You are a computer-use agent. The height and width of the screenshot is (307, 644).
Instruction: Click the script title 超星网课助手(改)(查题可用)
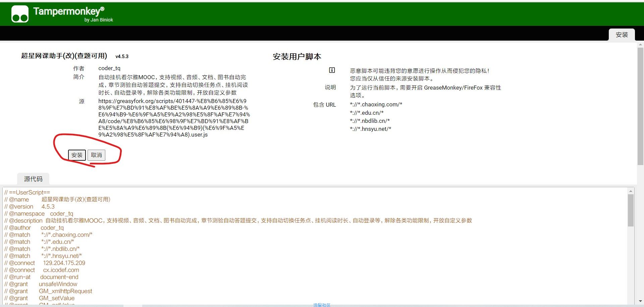[64, 56]
